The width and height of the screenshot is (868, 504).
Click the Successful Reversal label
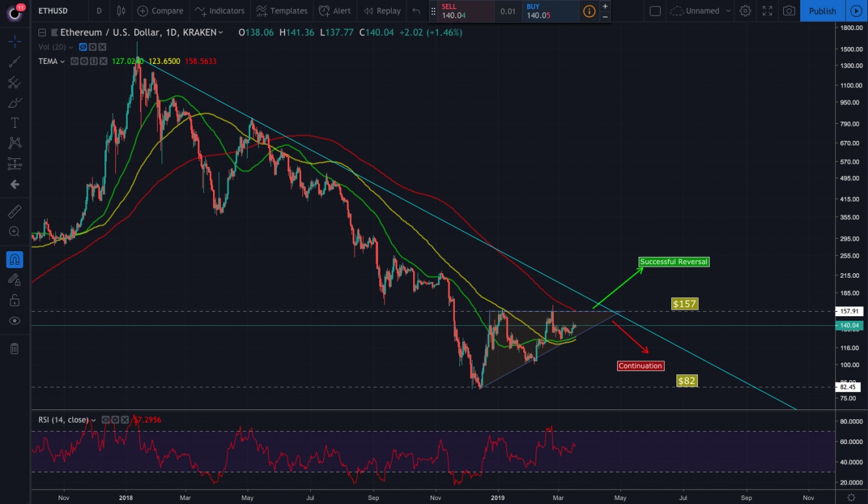tap(673, 261)
